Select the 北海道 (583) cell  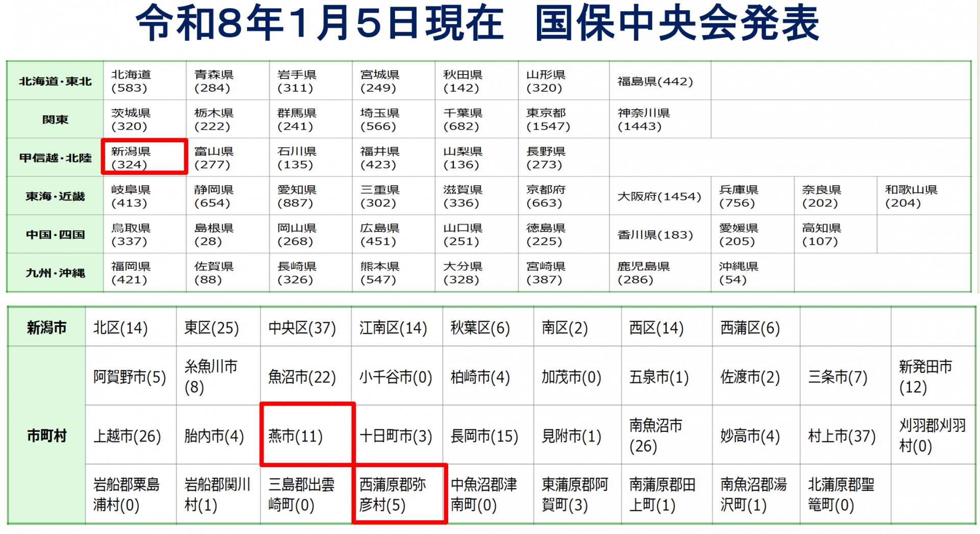pyautogui.click(x=144, y=81)
